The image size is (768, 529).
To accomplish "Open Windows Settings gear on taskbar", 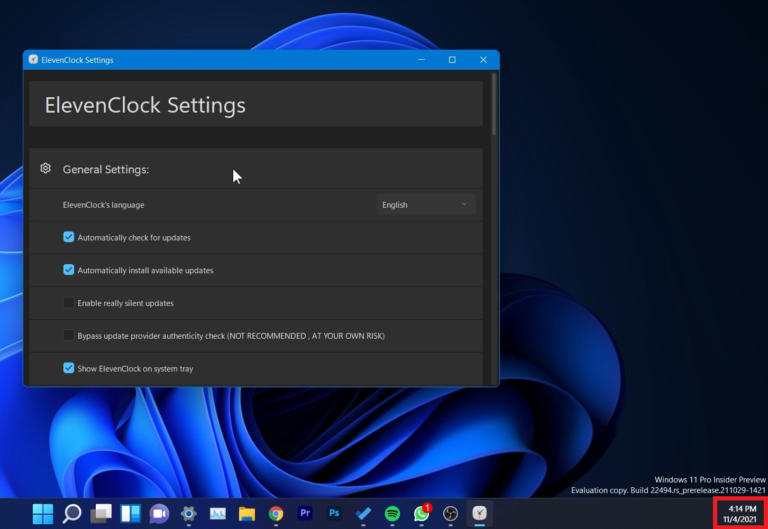I will [x=189, y=513].
